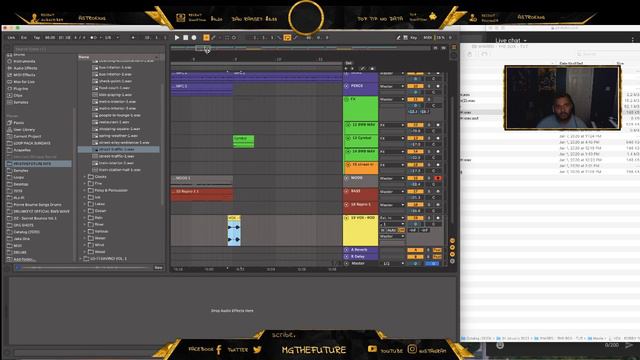The width and height of the screenshot is (640, 360).
Task: Open User Library in Places
Action: click(24, 130)
